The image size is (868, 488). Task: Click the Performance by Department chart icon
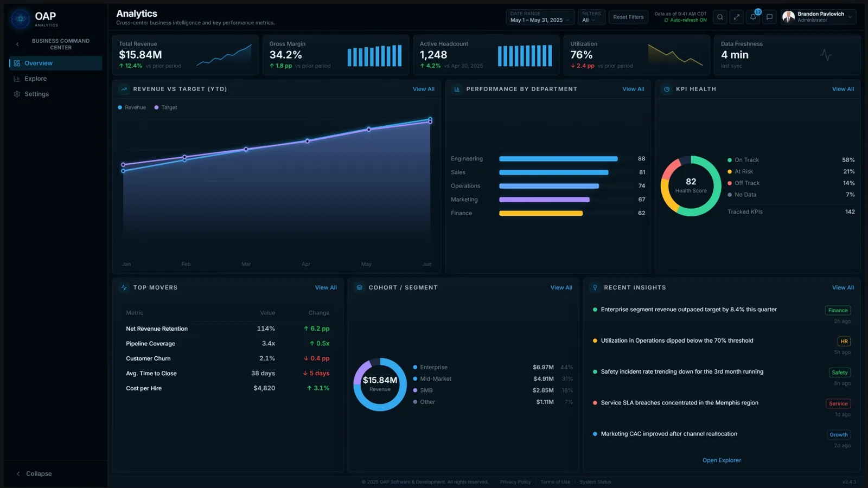(x=457, y=89)
